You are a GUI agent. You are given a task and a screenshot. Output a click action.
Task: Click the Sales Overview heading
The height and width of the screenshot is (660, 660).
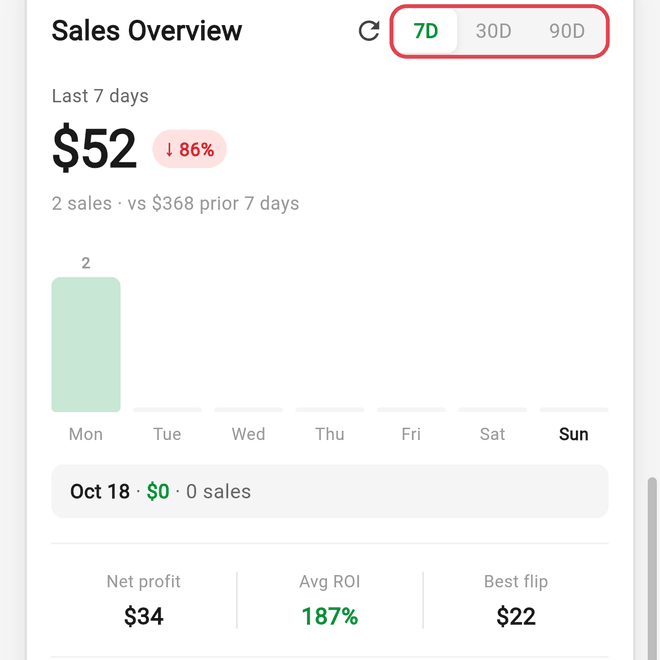point(146,31)
